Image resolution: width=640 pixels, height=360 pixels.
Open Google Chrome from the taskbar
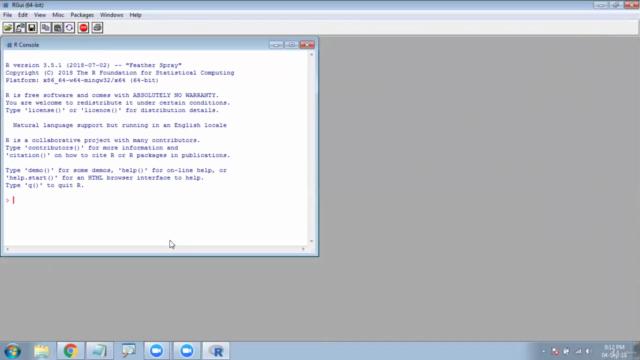tap(70, 351)
